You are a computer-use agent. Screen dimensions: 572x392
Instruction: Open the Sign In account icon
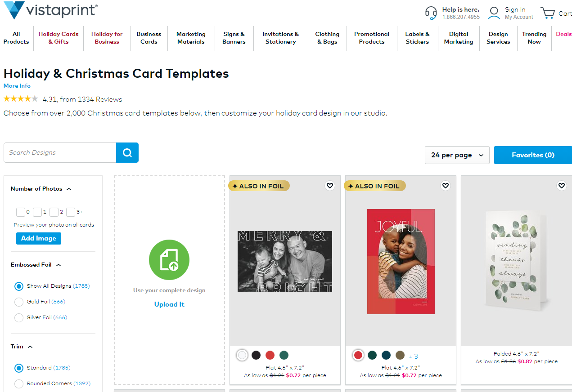494,13
